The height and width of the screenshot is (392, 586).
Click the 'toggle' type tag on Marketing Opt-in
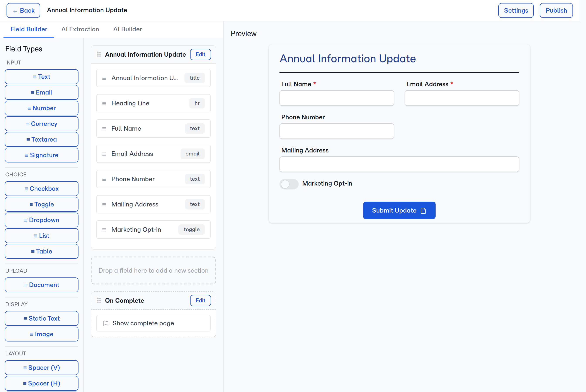192,230
